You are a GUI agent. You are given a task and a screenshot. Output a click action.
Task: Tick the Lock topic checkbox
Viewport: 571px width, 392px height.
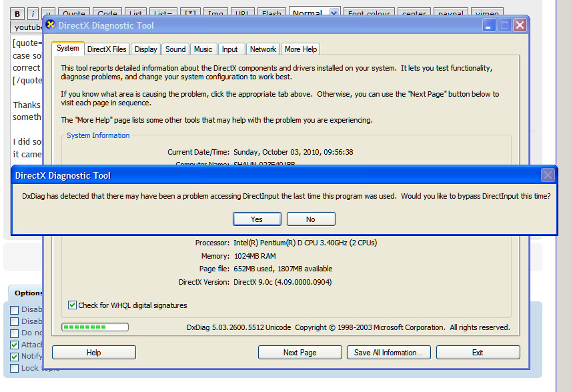point(15,368)
